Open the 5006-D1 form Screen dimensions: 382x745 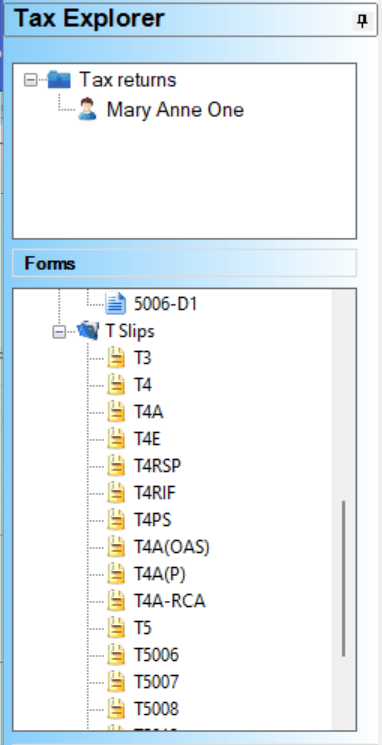click(x=165, y=304)
